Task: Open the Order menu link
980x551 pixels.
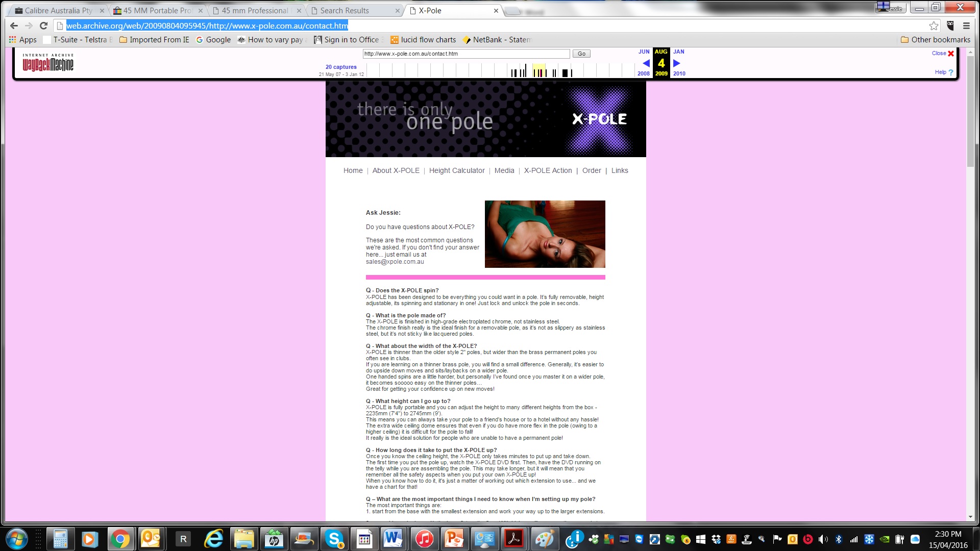Action: click(592, 170)
